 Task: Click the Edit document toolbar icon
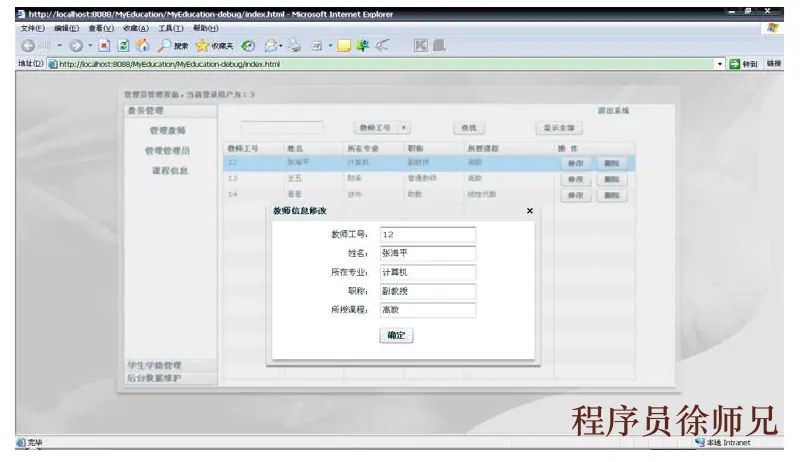coord(317,46)
